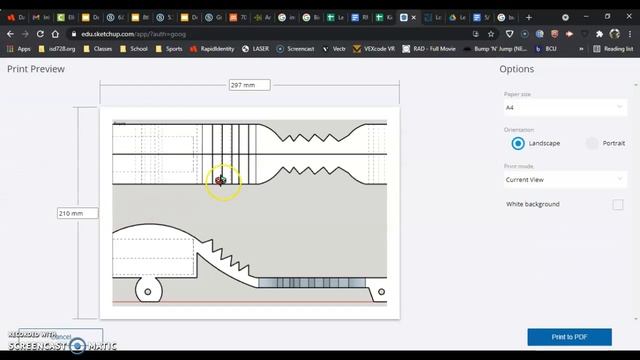The height and width of the screenshot is (360, 640).
Task: Open the Apps grid shortcut
Action: pos(18,49)
